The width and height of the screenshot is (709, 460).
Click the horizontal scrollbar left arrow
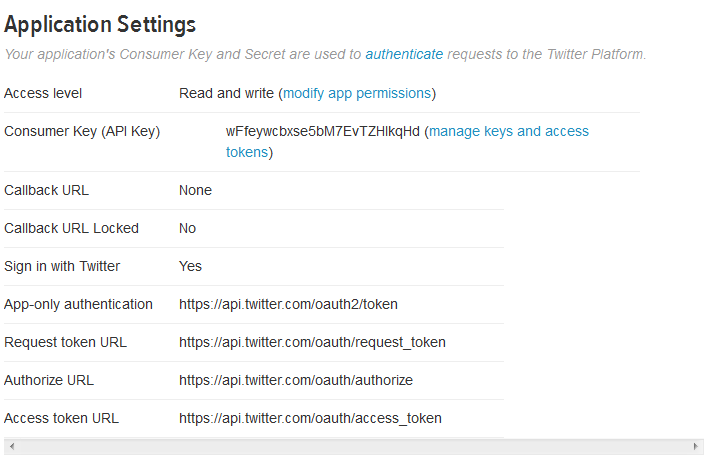pyautogui.click(x=9, y=446)
